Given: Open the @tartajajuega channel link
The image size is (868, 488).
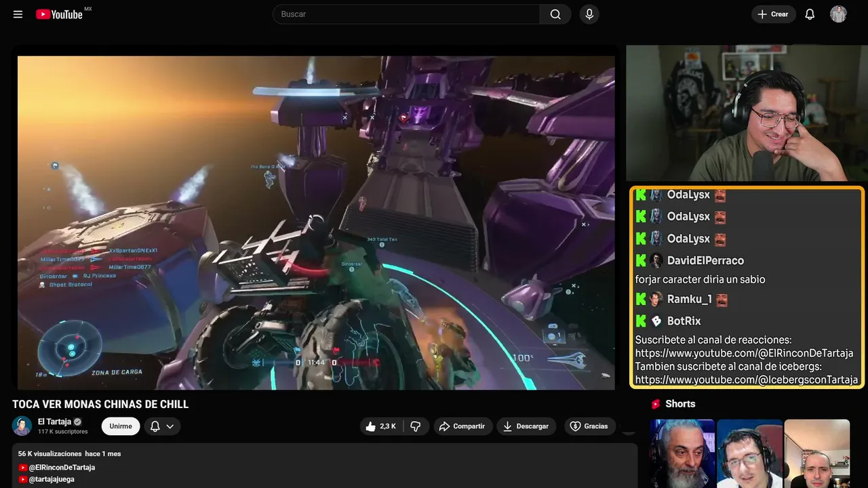Looking at the screenshot, I should click(52, 479).
